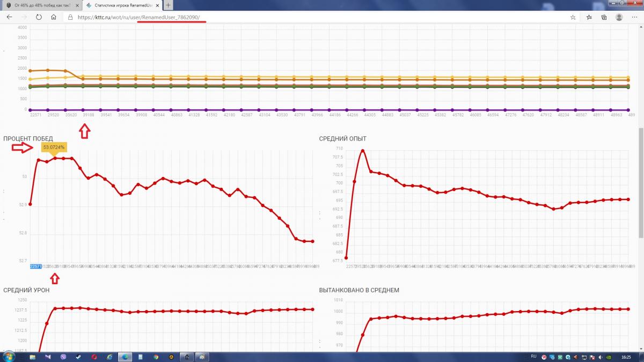Add page to favorites with star icon
This screenshot has width=644, height=362.
pos(573,17)
